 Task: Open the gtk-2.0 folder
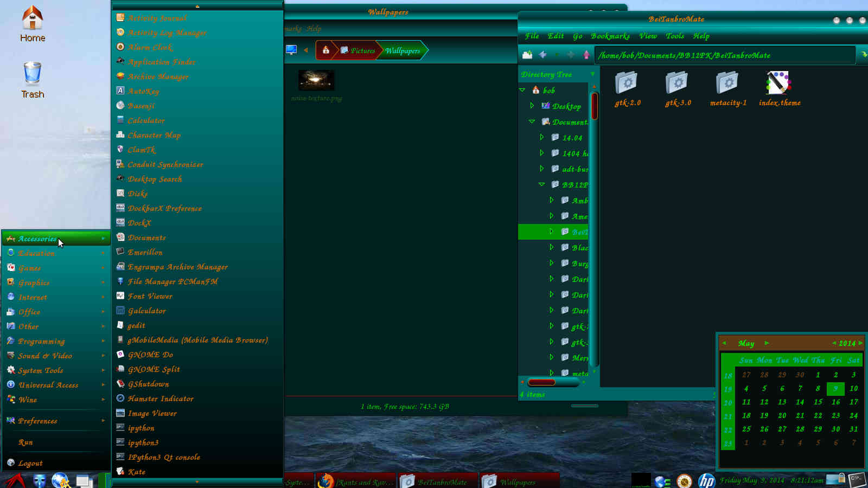[627, 88]
